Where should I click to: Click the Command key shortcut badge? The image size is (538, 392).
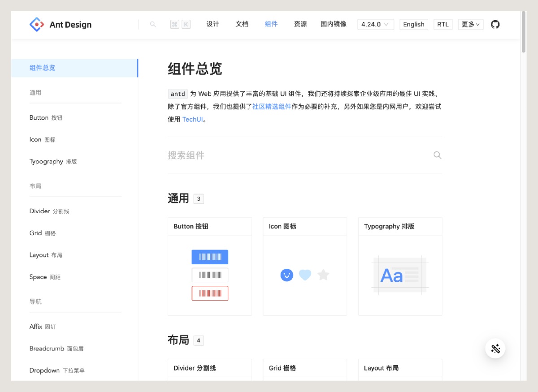coord(175,24)
